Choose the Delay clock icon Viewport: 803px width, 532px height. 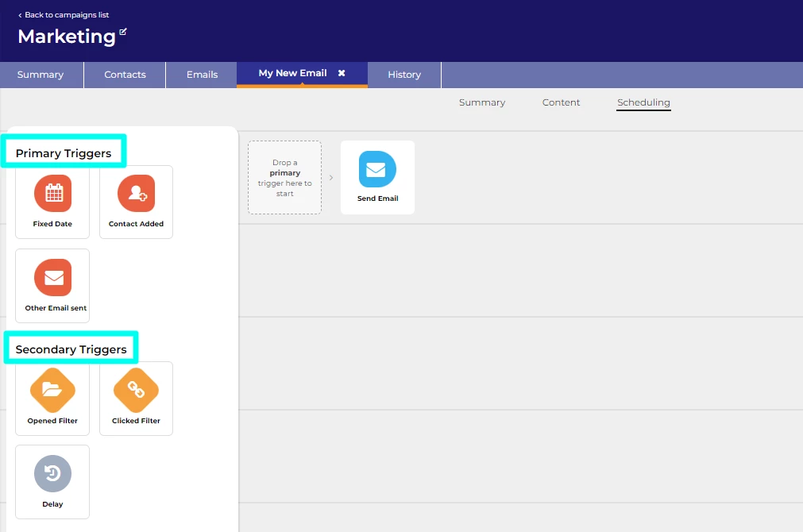click(52, 473)
